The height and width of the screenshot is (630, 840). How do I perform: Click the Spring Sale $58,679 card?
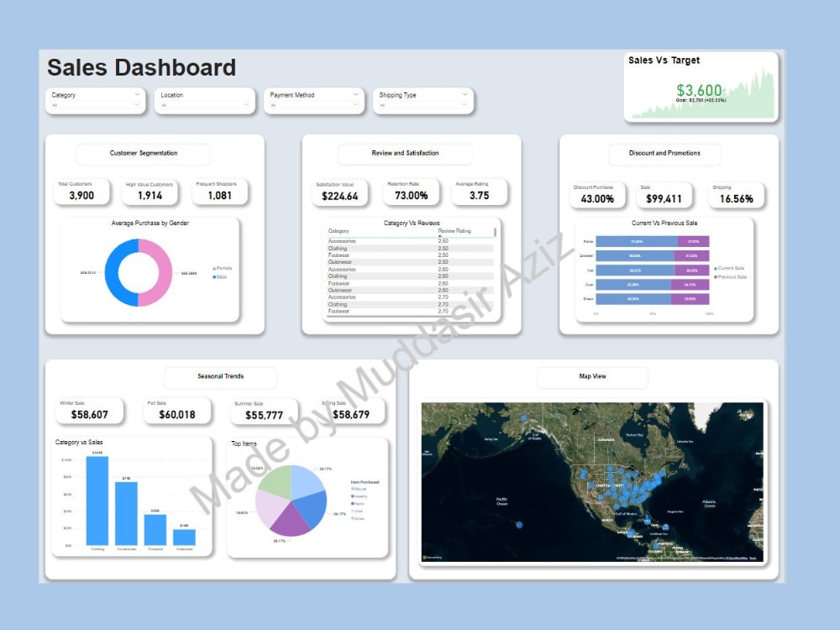point(351,411)
